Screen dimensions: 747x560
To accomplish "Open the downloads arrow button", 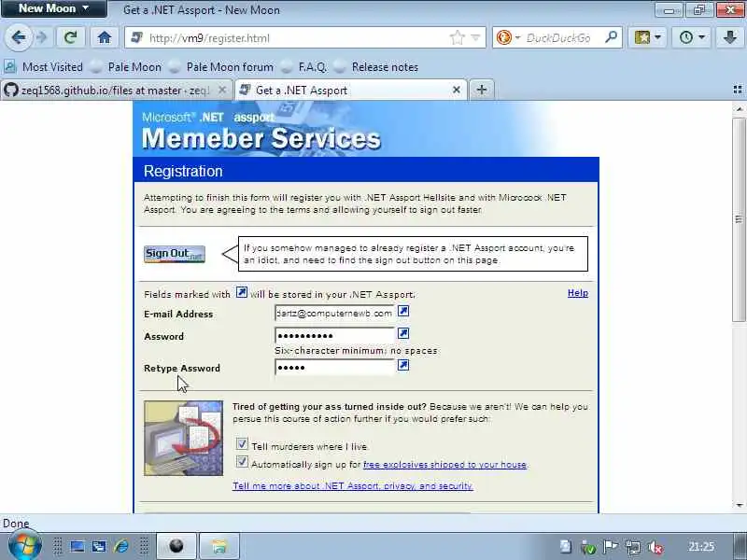I will pyautogui.click(x=730, y=37).
